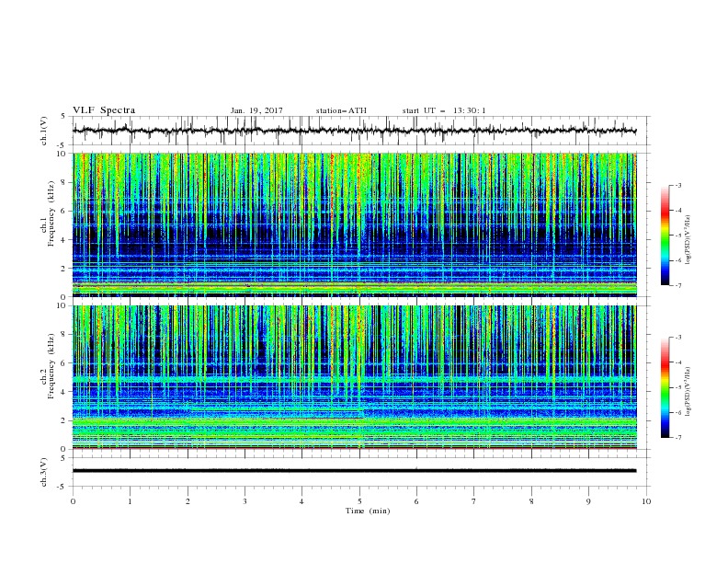Click the '-7' tick on ch.1 colorbar
Viewport: 728px width, 563px height.
pyautogui.click(x=677, y=286)
